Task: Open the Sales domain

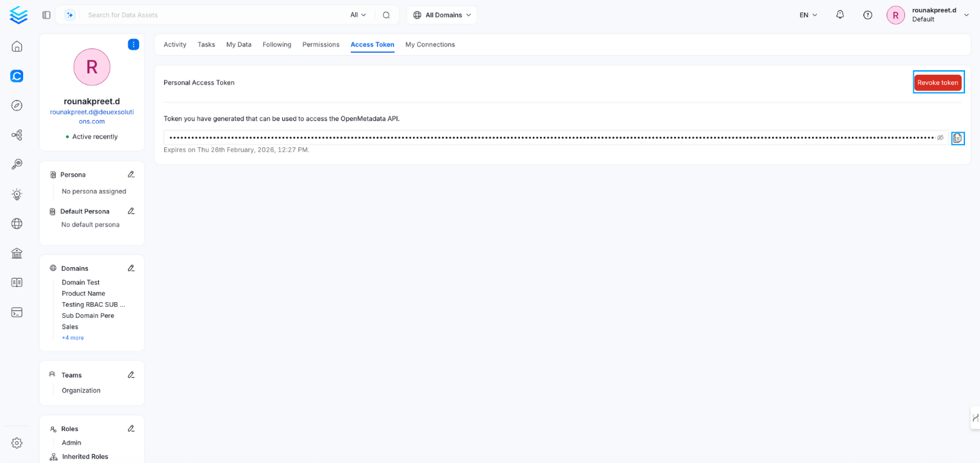Action: point(70,327)
